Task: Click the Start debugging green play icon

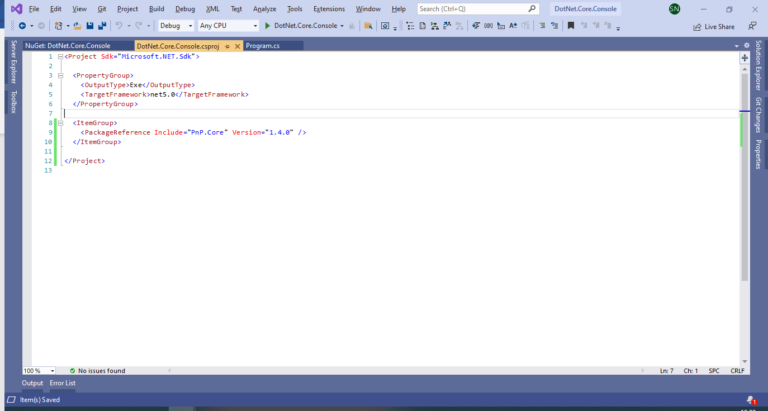Action: point(267,25)
